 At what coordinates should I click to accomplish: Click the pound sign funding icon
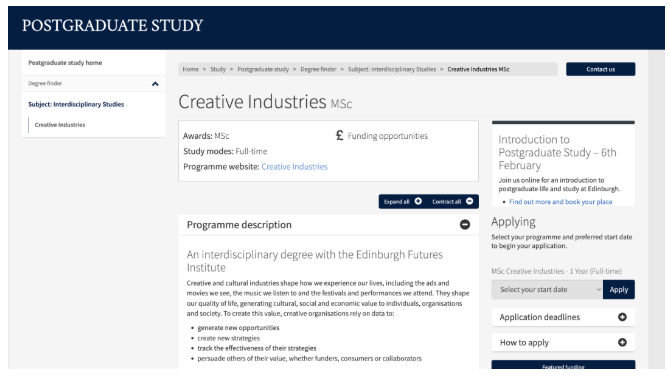coord(339,135)
